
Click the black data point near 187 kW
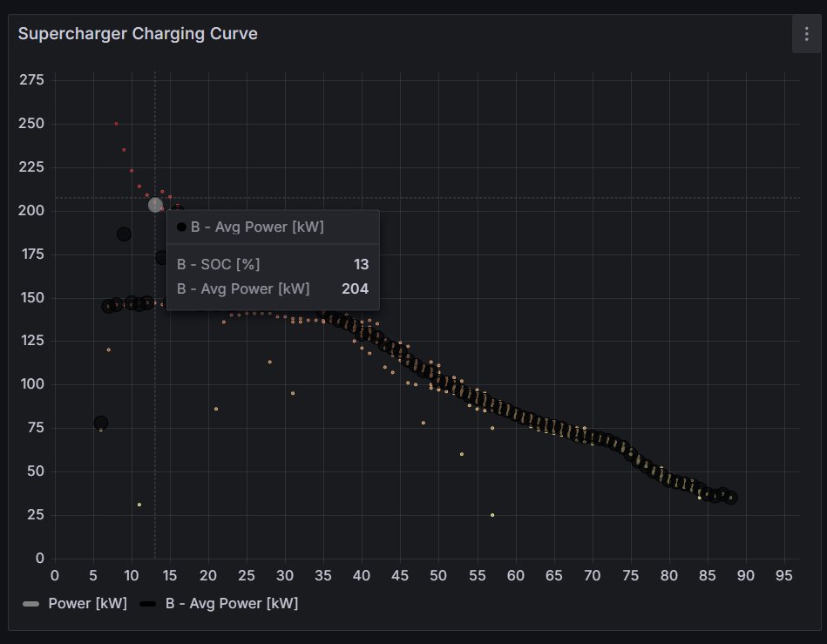click(124, 234)
